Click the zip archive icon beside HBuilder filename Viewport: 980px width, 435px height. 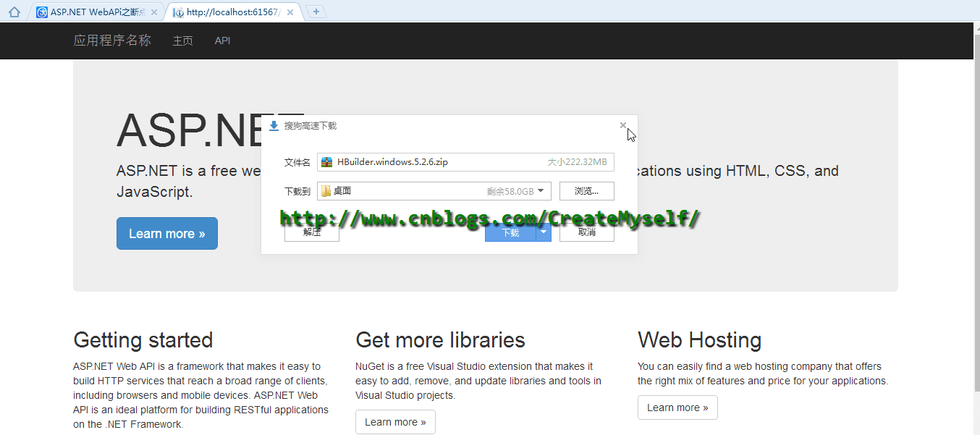(x=327, y=162)
